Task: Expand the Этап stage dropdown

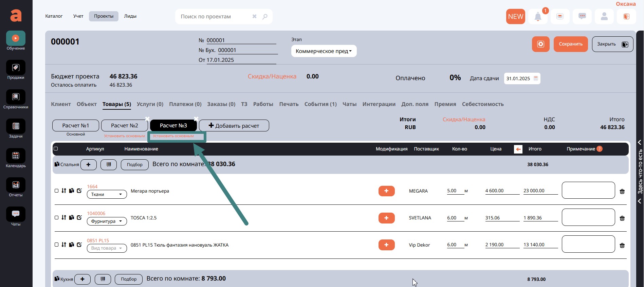Action: [x=324, y=51]
